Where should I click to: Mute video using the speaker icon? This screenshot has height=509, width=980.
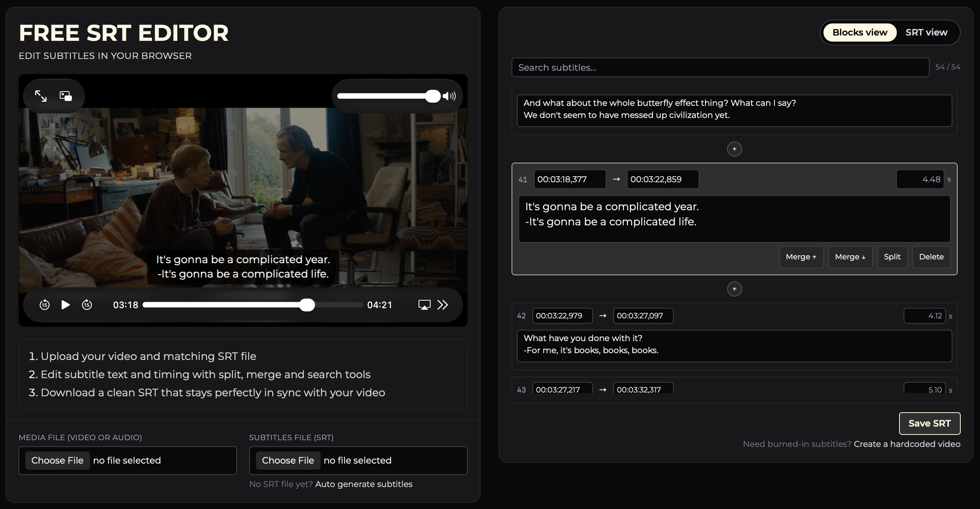click(x=449, y=96)
